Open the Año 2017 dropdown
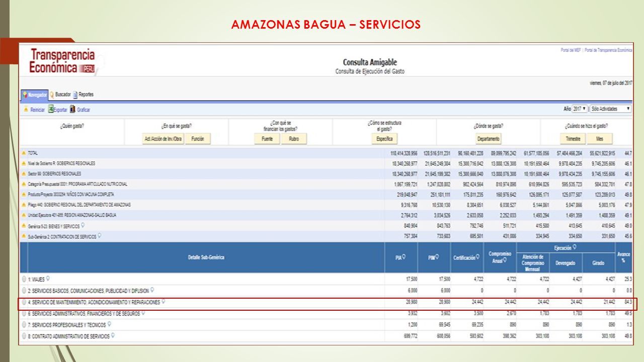Image resolution: width=644 pixels, height=362 pixels. point(580,109)
